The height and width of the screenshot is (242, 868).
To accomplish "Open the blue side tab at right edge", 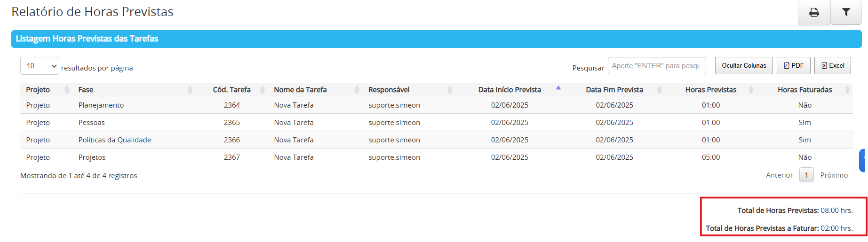I will [x=863, y=161].
